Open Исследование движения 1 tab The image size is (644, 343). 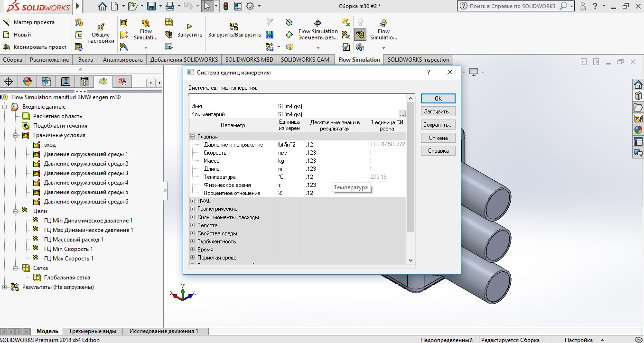[164, 331]
